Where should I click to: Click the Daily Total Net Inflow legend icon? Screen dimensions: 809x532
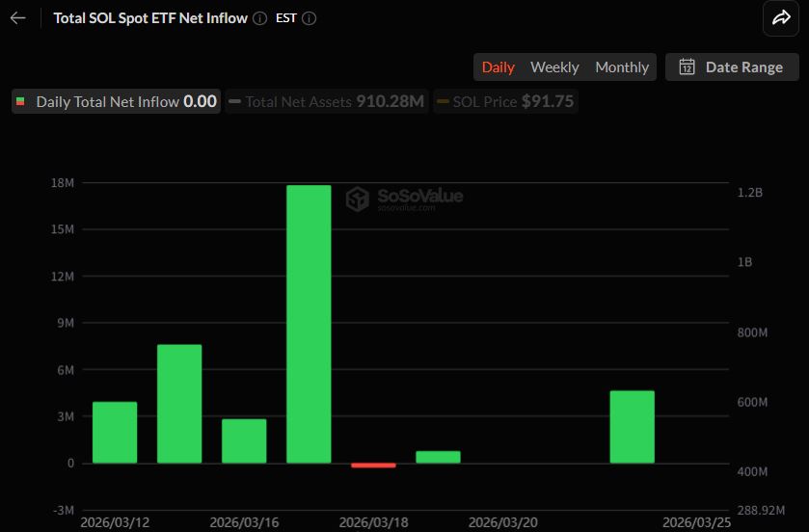(x=21, y=101)
